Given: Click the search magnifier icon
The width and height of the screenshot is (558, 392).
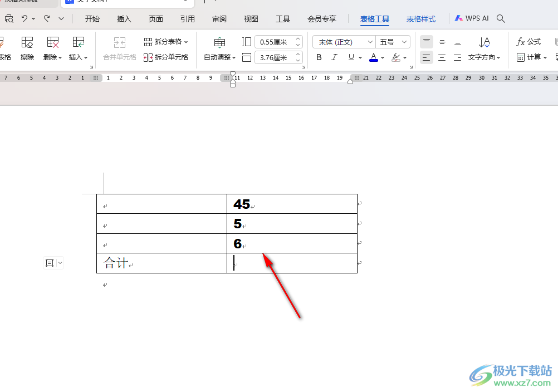Looking at the screenshot, I should click(x=501, y=18).
